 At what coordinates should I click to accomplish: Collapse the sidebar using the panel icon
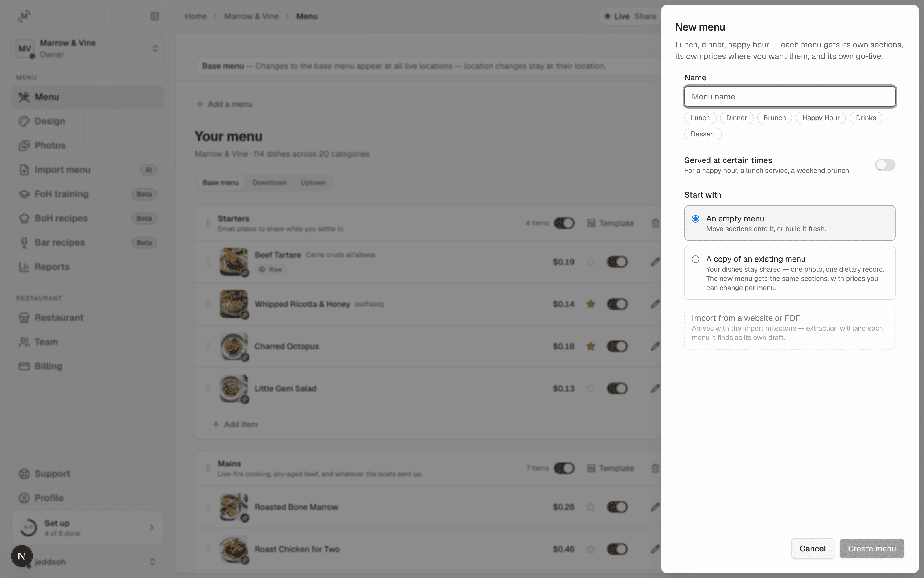tap(155, 16)
